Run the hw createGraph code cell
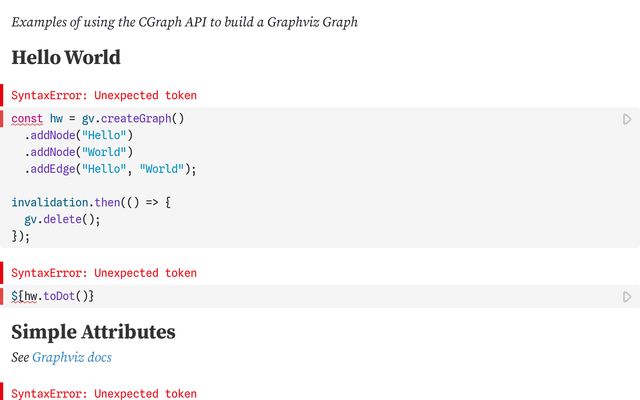Viewport: 640px width, 400px height. coord(627,119)
